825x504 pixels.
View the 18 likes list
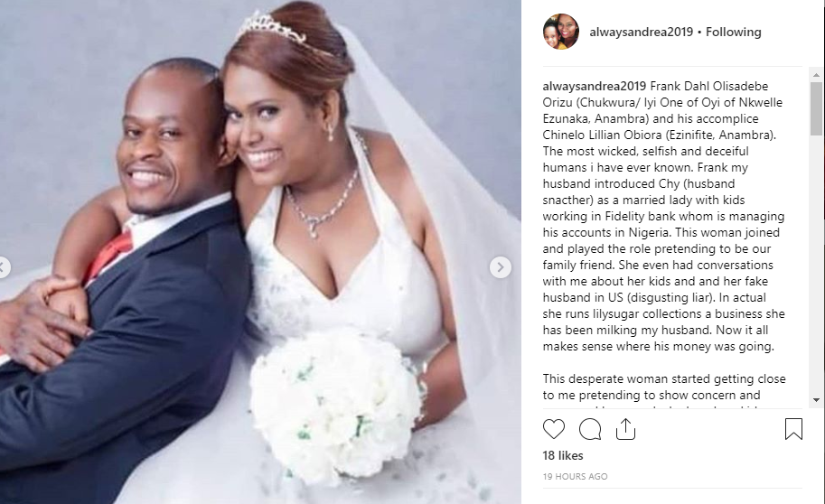[562, 455]
